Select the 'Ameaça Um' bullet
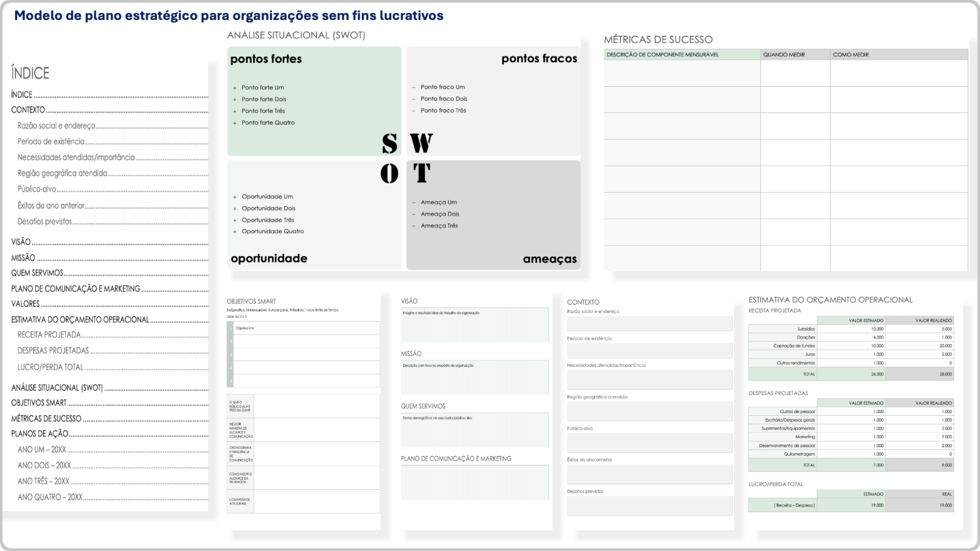This screenshot has width=980, height=551. [x=438, y=202]
